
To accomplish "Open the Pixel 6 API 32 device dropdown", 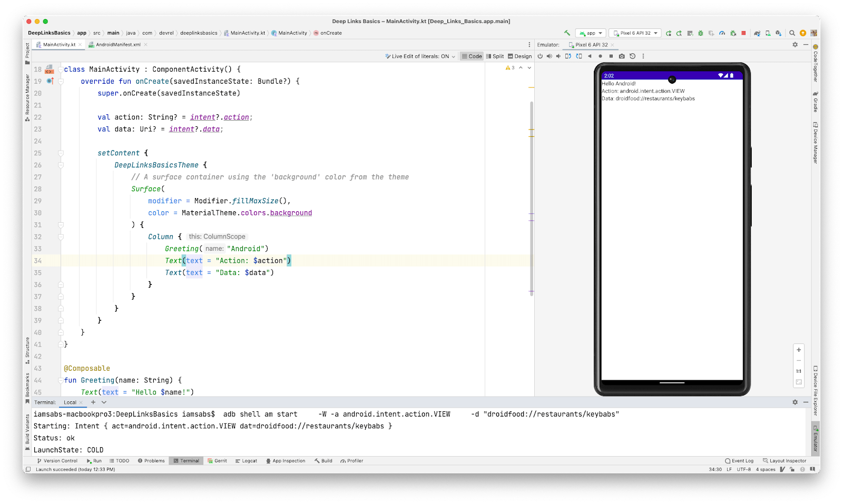I will pos(635,33).
